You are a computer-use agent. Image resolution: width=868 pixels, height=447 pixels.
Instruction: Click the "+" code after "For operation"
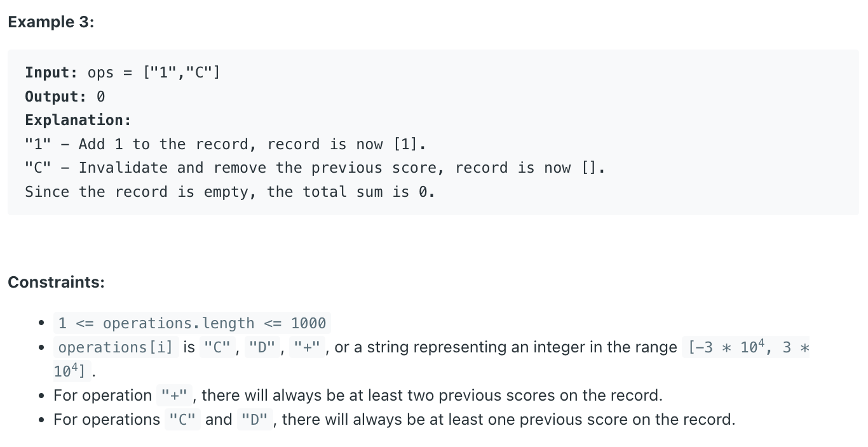coord(174,396)
